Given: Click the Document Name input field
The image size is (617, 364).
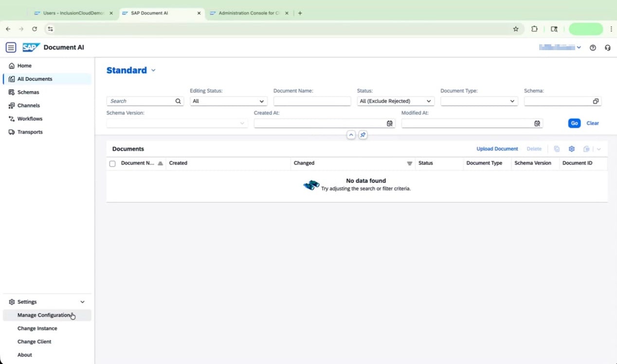Looking at the screenshot, I should pyautogui.click(x=312, y=101).
